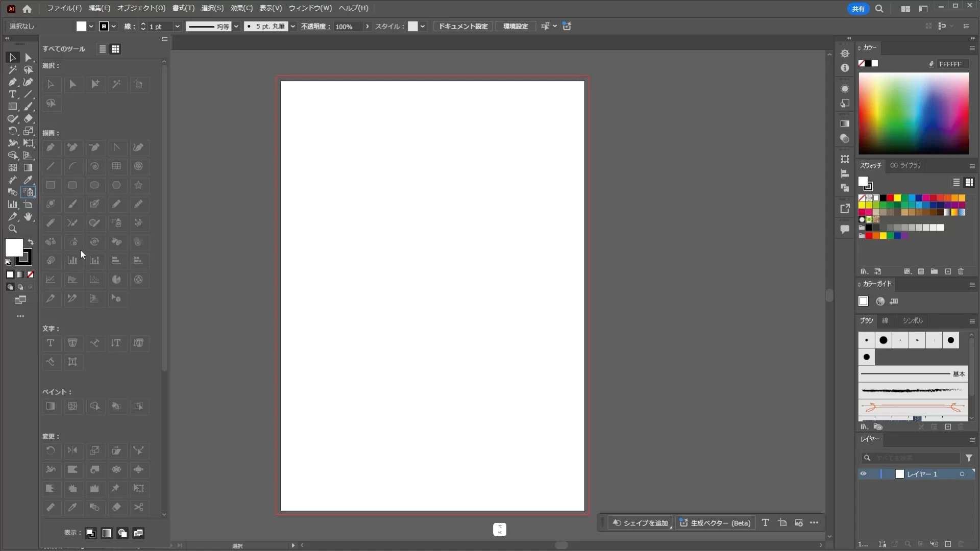
Task: Switch all tools panel to list view
Action: pos(103,49)
